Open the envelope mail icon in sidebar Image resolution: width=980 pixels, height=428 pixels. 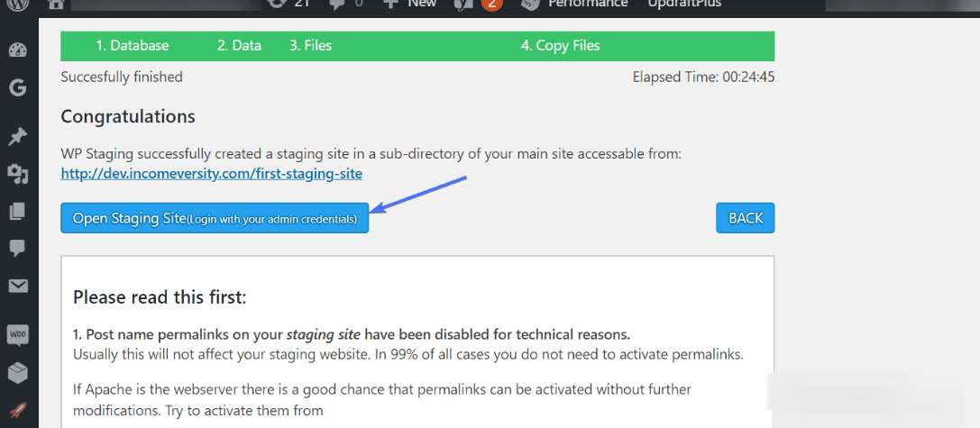click(17, 287)
